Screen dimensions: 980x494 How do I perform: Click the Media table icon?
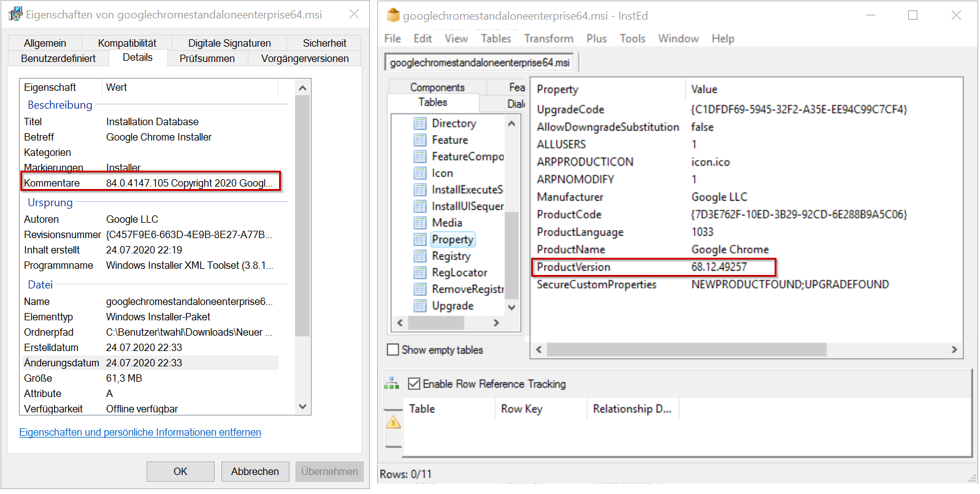(420, 223)
